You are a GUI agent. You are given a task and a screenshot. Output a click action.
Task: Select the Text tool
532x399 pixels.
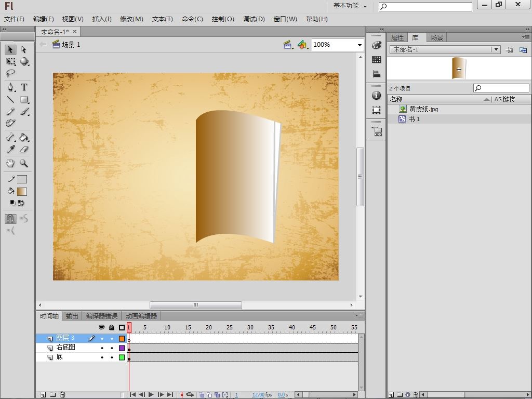(x=24, y=87)
